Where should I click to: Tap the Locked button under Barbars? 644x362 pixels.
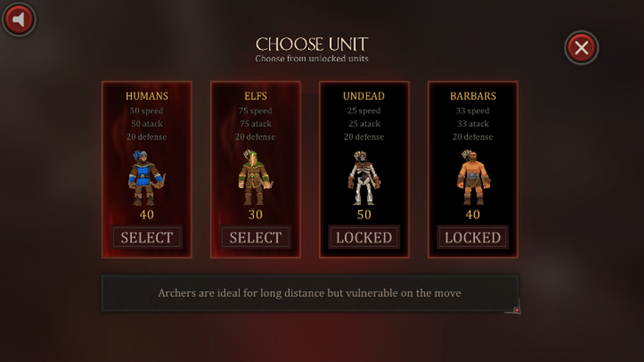(x=473, y=238)
